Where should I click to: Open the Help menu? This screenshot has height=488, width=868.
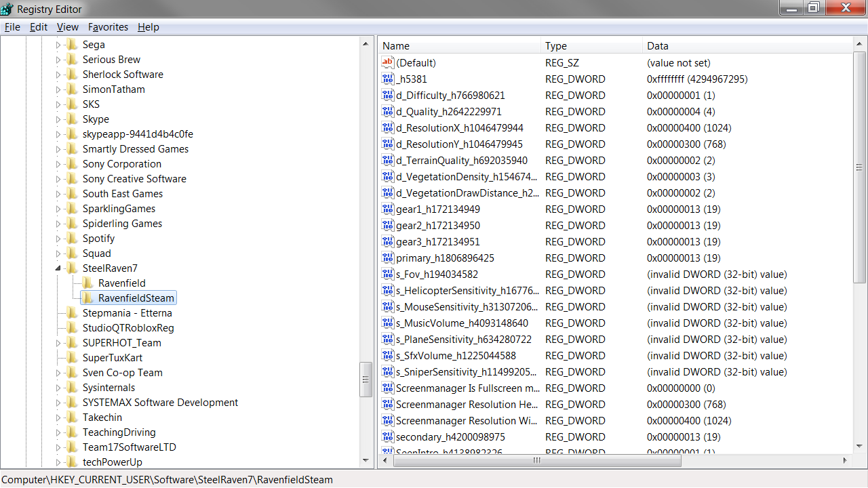[x=149, y=27]
